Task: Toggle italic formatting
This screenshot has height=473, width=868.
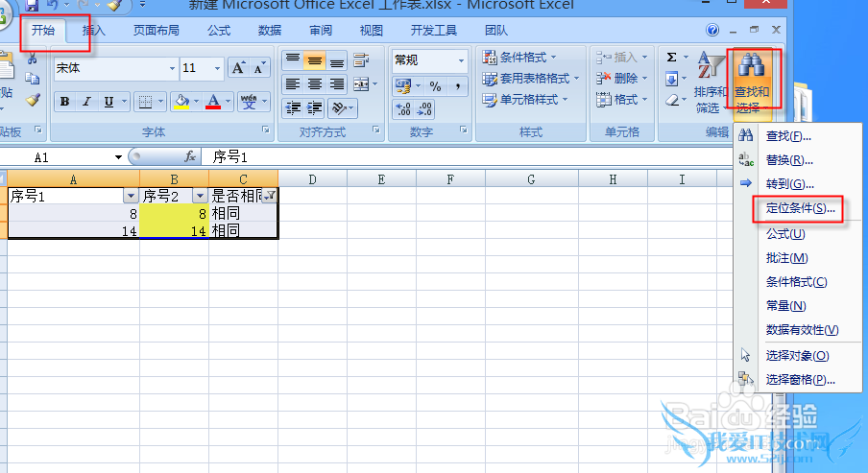Action: tap(86, 102)
